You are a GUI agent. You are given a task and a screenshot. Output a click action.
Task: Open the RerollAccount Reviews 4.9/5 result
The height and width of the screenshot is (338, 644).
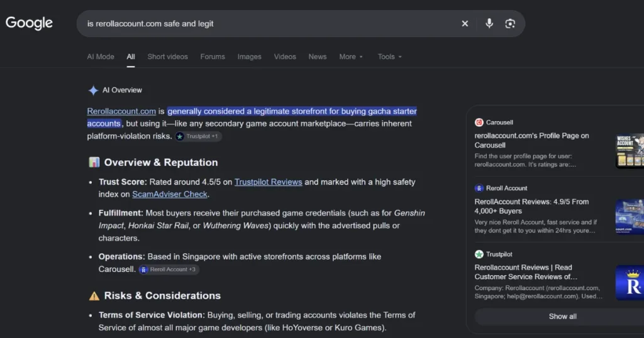(x=531, y=206)
